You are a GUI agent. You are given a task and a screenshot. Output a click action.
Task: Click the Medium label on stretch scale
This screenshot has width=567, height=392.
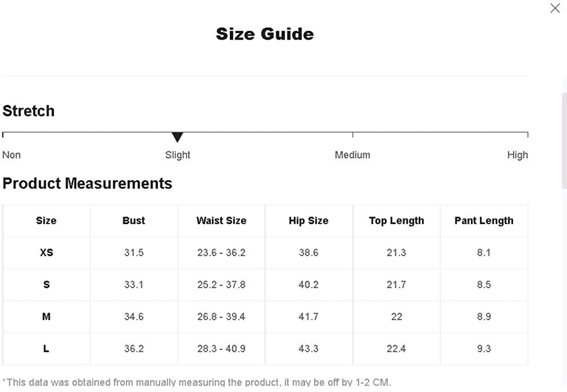click(x=352, y=155)
